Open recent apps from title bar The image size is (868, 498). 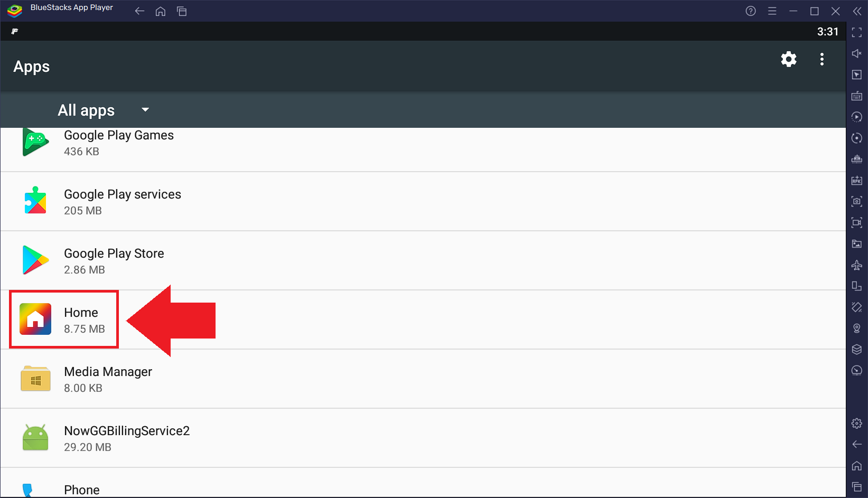(x=182, y=11)
